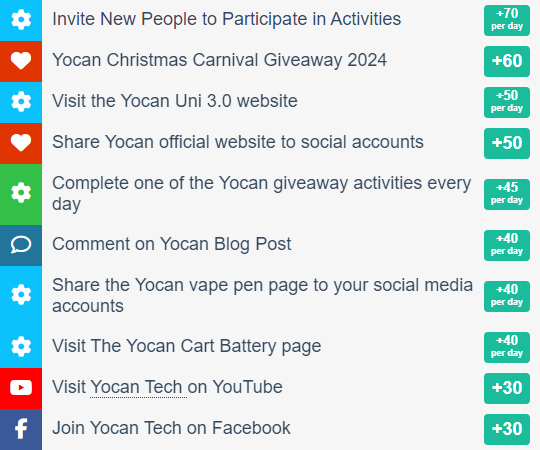Click the gear icon beside Invite New People
540x450 pixels.
[21, 20]
